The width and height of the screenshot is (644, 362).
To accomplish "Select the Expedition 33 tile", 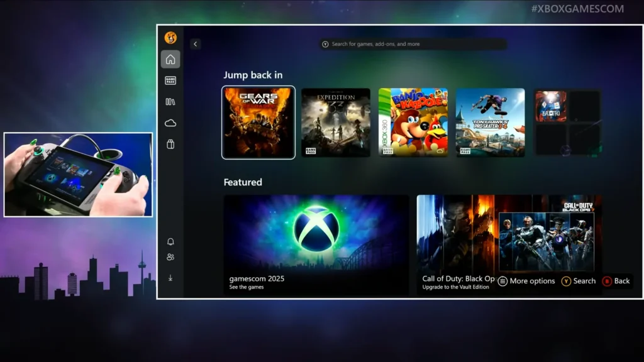I will pos(336,122).
